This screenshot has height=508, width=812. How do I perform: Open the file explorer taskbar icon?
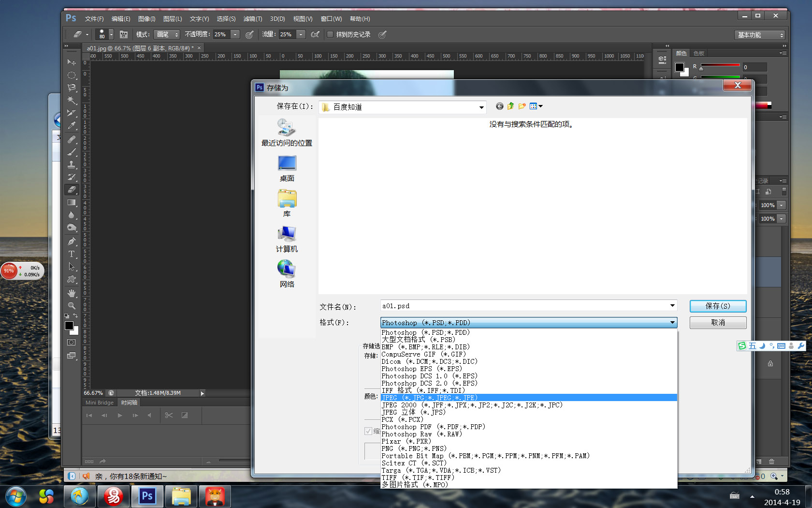pos(181,496)
